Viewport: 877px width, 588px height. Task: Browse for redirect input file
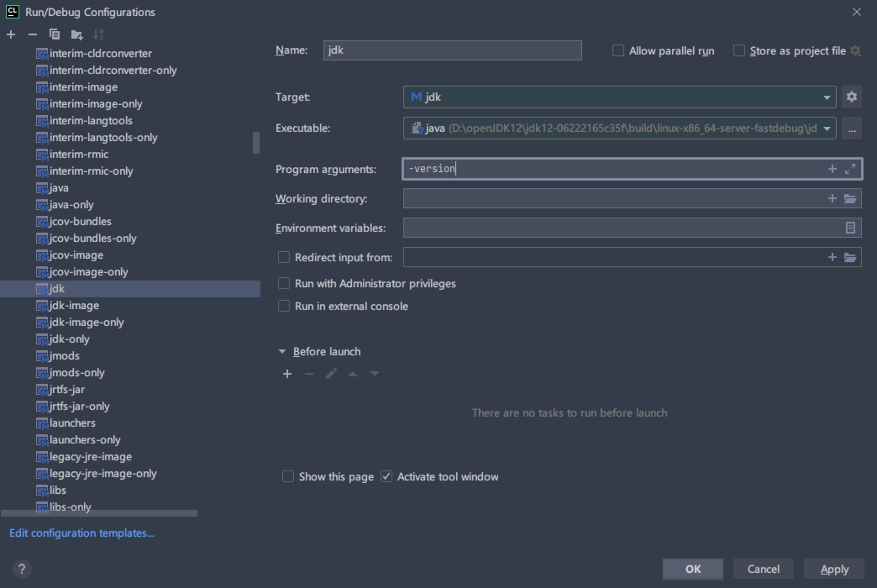coord(850,257)
